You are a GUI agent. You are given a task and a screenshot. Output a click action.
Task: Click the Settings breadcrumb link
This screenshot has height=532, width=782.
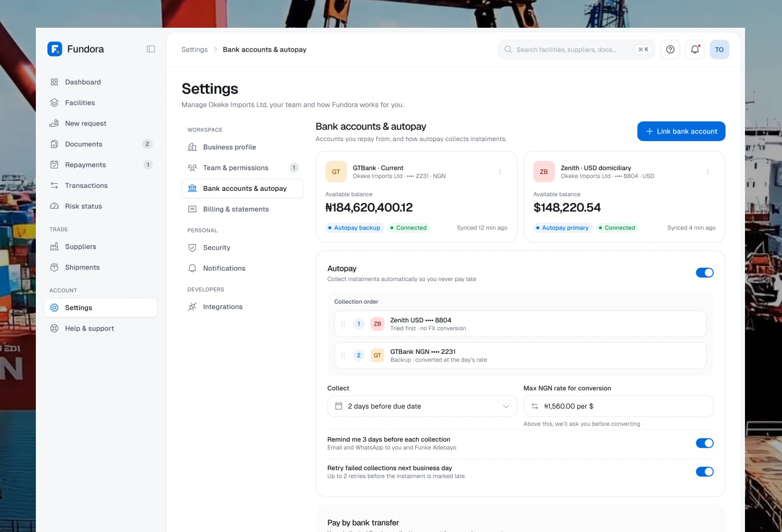(x=194, y=50)
